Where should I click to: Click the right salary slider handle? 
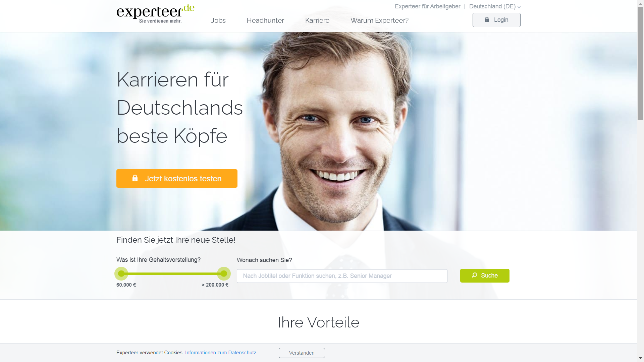[x=224, y=274]
